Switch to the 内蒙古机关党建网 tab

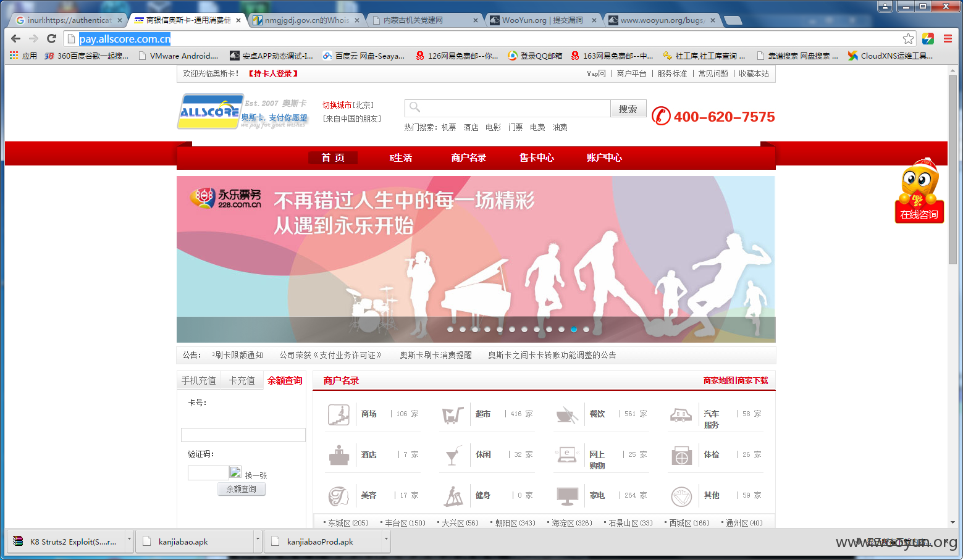click(x=425, y=20)
